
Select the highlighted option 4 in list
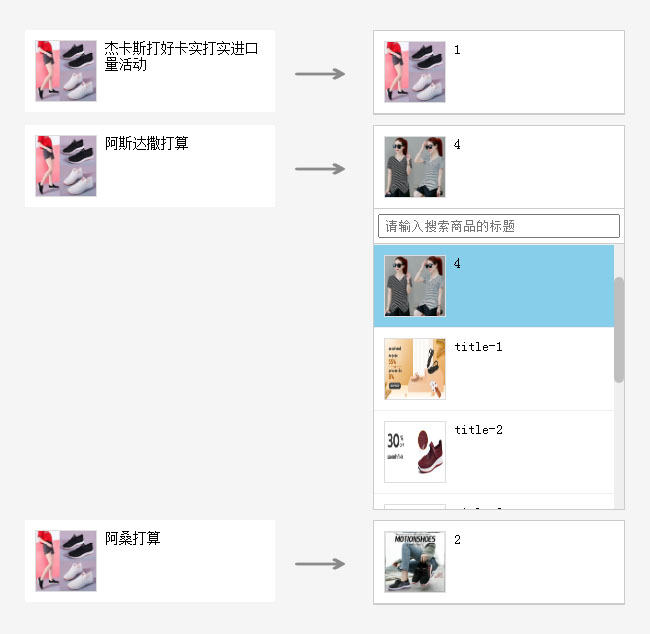point(494,286)
